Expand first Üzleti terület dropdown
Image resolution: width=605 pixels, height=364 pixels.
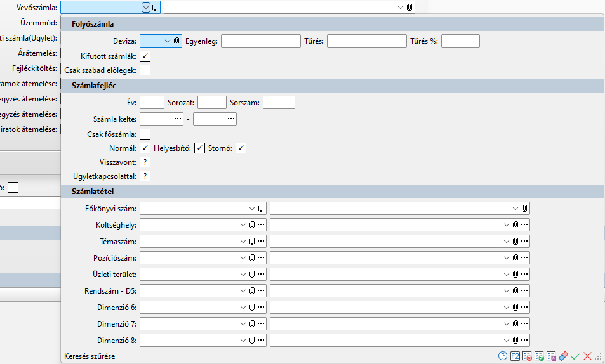(243, 274)
